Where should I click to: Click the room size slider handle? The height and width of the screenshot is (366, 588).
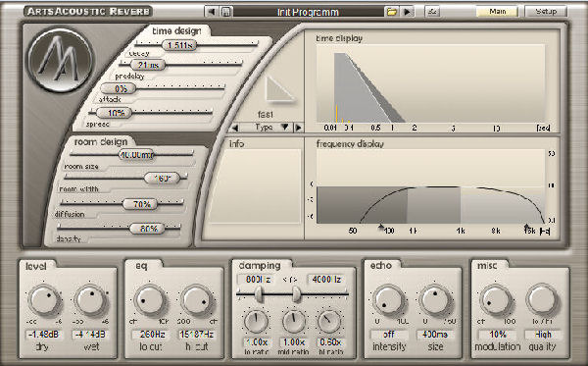136,155
